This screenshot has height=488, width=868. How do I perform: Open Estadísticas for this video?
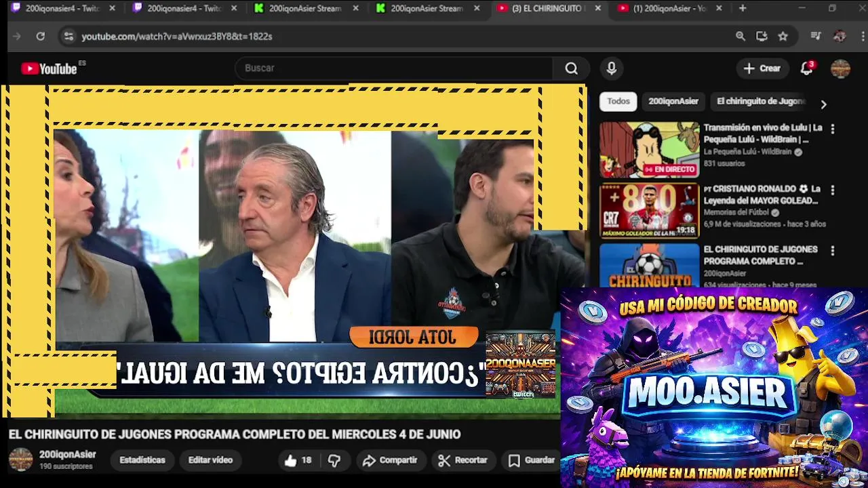[x=142, y=460]
